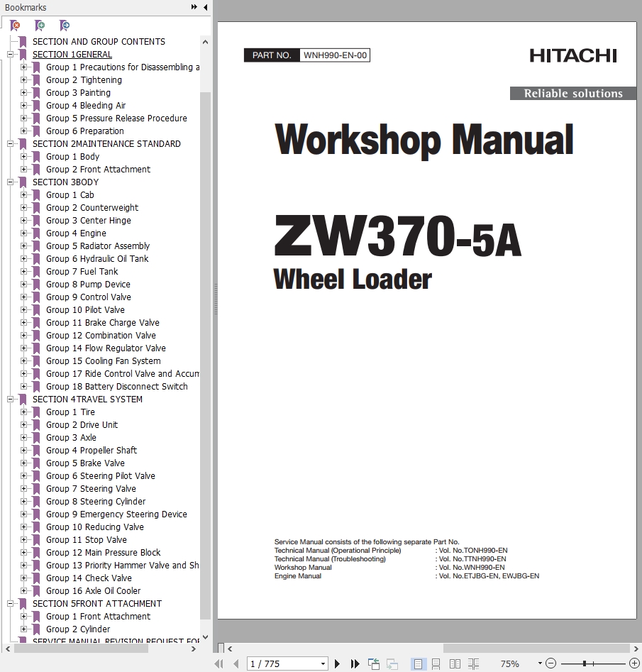This screenshot has height=672, width=642.
Task: Select continuous facing page layout
Action: coord(473,664)
